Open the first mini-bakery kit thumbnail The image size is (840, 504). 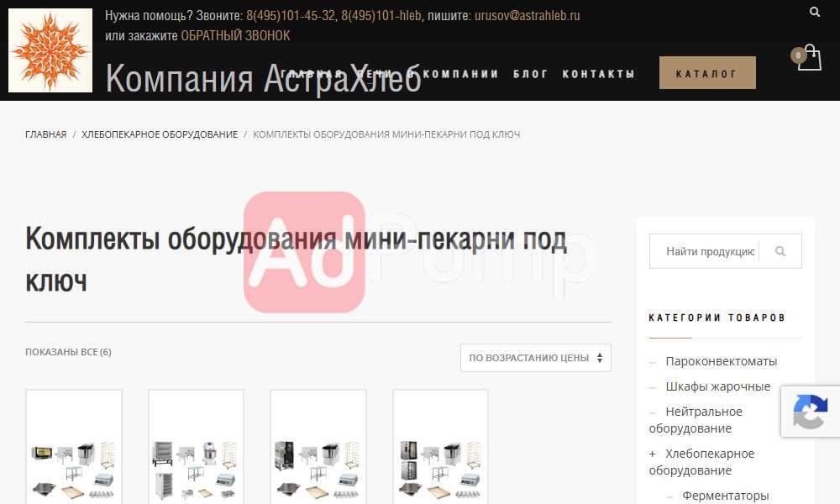[x=74, y=447]
